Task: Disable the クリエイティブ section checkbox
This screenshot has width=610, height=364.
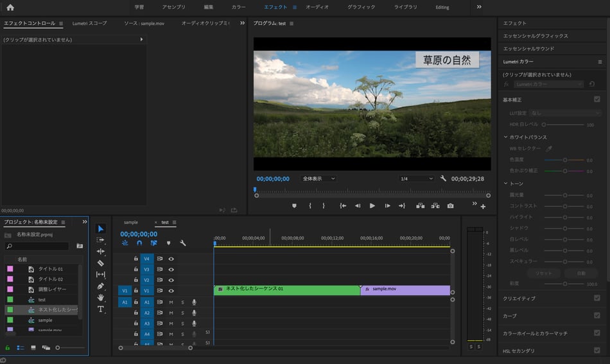Action: pyautogui.click(x=597, y=299)
